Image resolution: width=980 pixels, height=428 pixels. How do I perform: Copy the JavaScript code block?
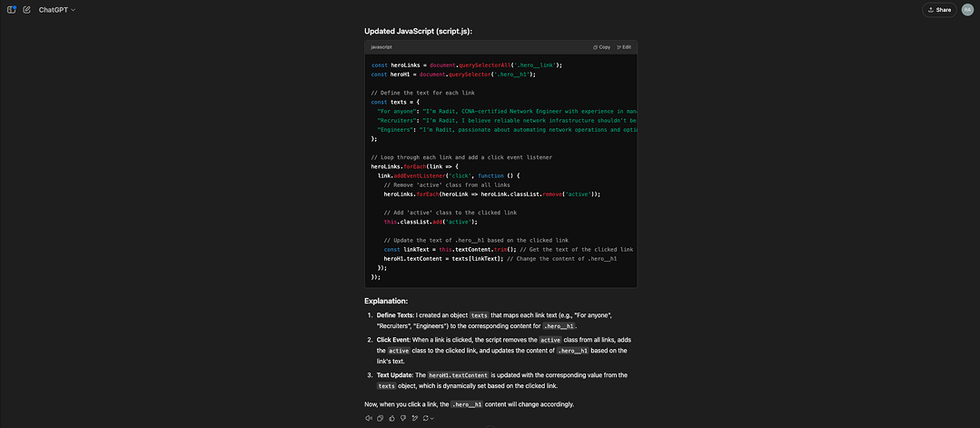pos(601,46)
